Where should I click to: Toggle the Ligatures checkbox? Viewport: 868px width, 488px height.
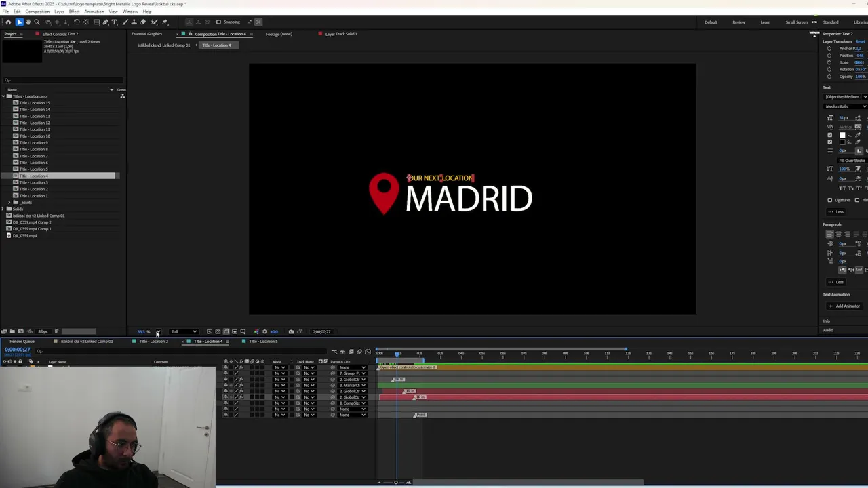(x=830, y=200)
